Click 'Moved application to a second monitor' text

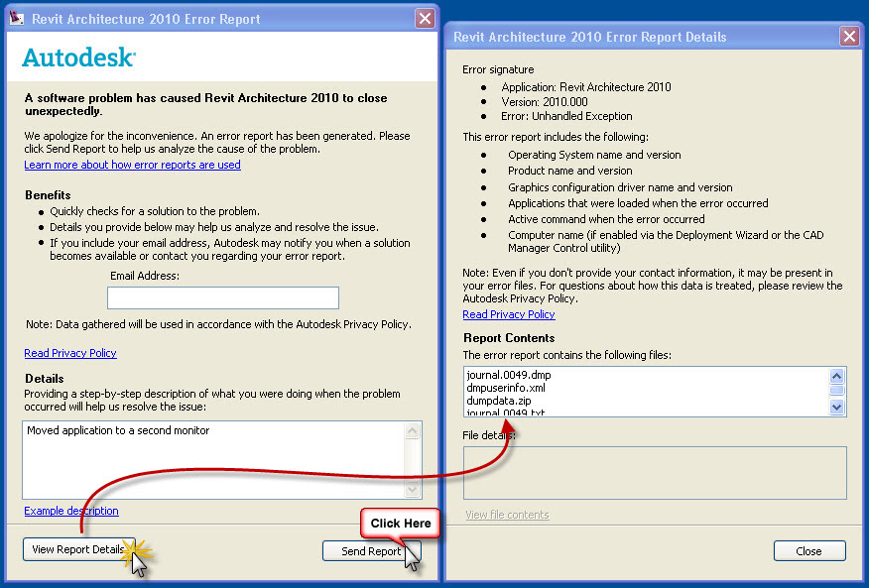(118, 430)
